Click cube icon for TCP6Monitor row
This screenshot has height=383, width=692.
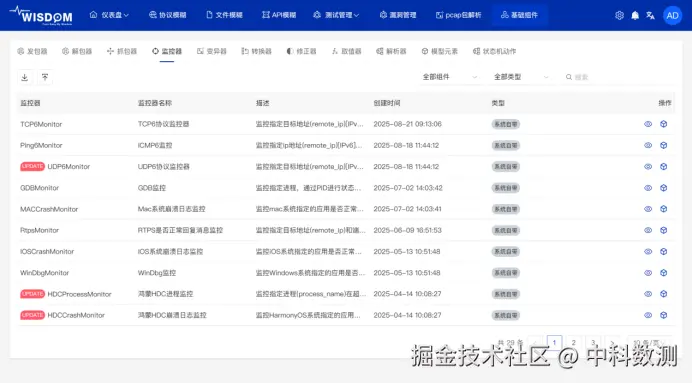pos(663,124)
